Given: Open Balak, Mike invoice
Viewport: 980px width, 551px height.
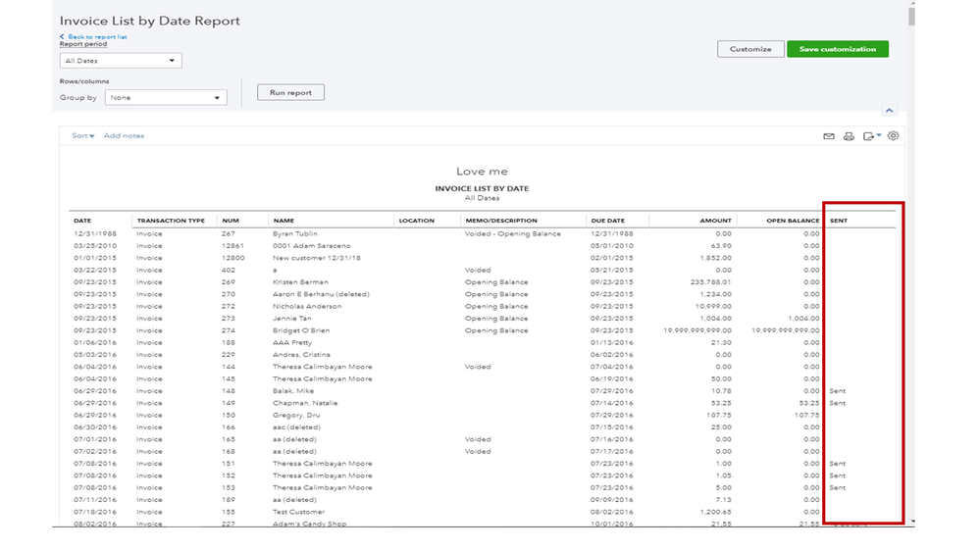Looking at the screenshot, I should pyautogui.click(x=293, y=391).
